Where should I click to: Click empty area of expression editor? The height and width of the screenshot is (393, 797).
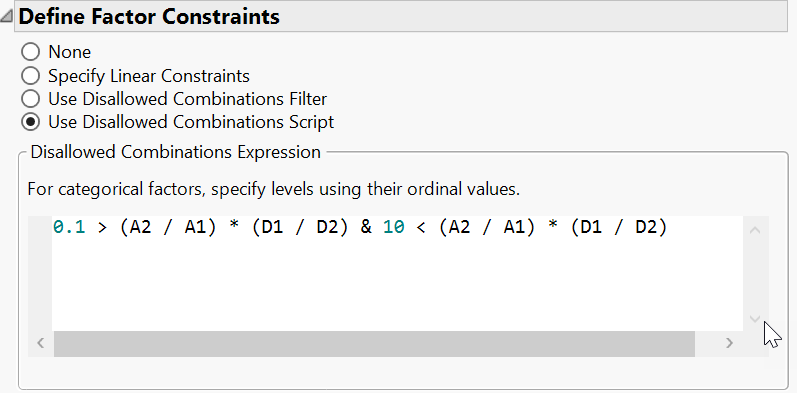click(396, 285)
